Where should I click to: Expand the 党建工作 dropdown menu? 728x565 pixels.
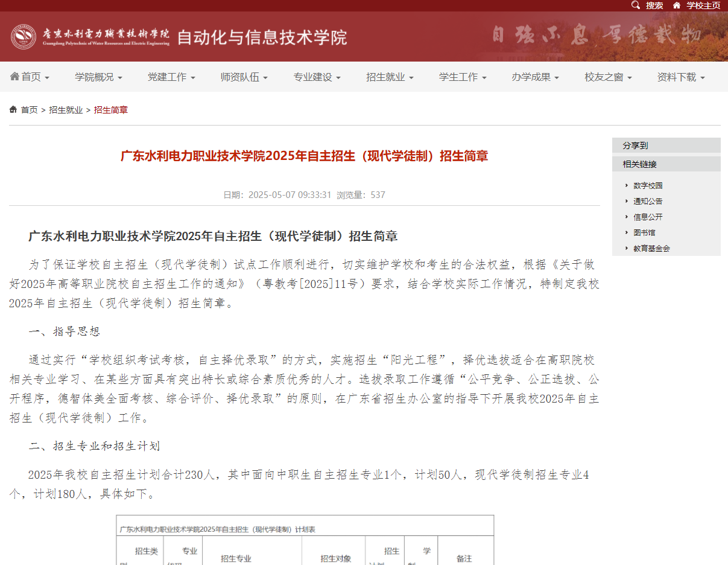coord(168,77)
